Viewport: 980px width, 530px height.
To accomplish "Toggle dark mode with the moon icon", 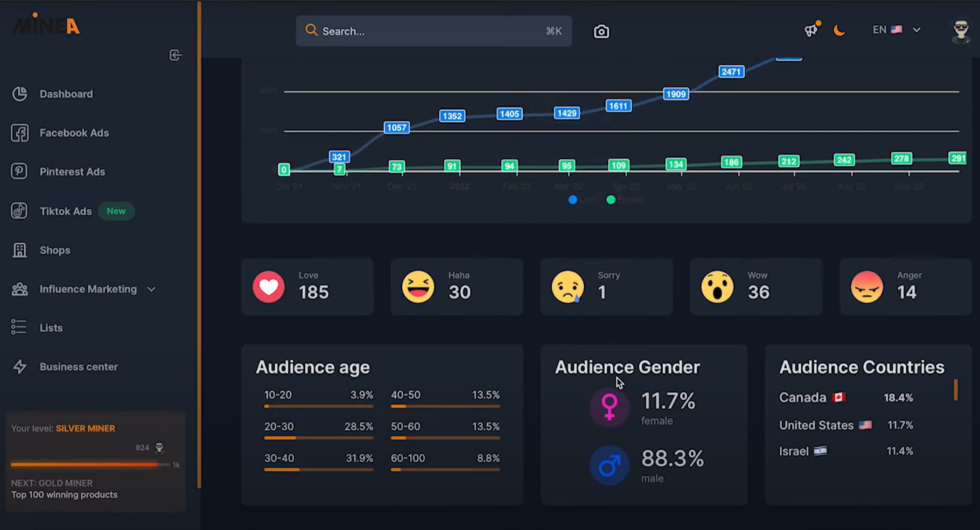I will coord(839,30).
